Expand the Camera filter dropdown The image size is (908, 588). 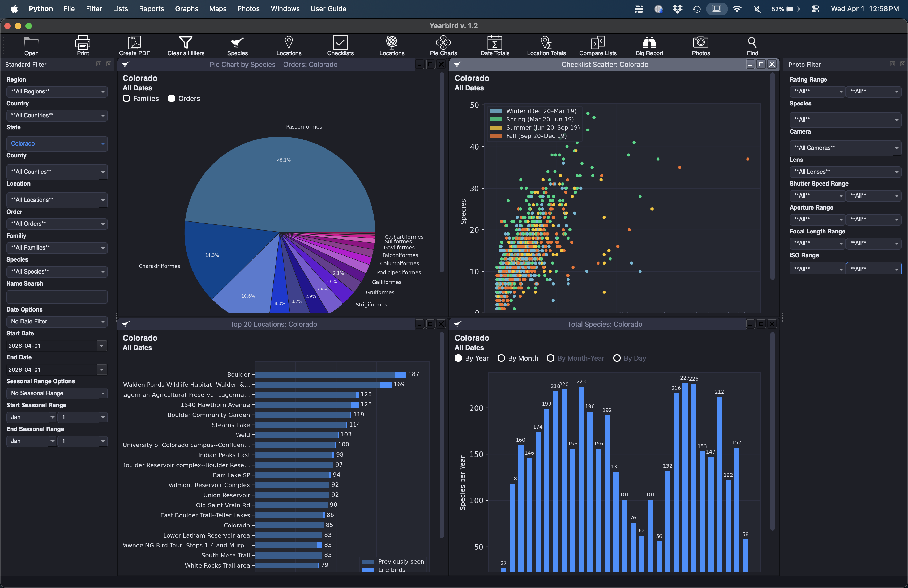tap(845, 148)
